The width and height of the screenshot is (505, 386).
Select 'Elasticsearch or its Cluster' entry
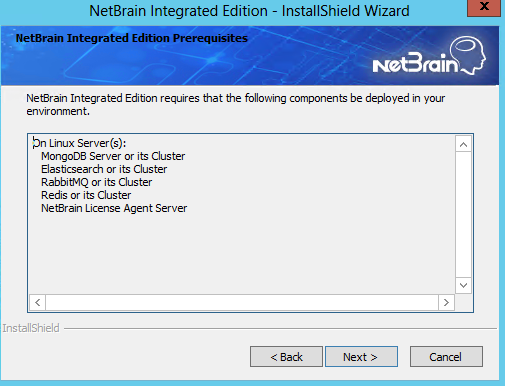tap(104, 169)
